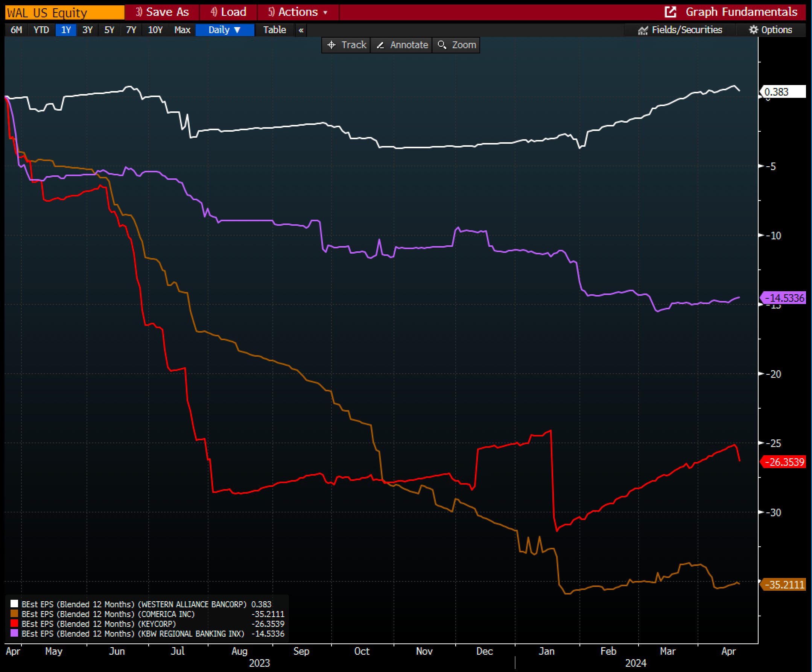Viewport: 812px width, 672px height.
Task: Click the WAL US Equity security field
Action: [65, 12]
